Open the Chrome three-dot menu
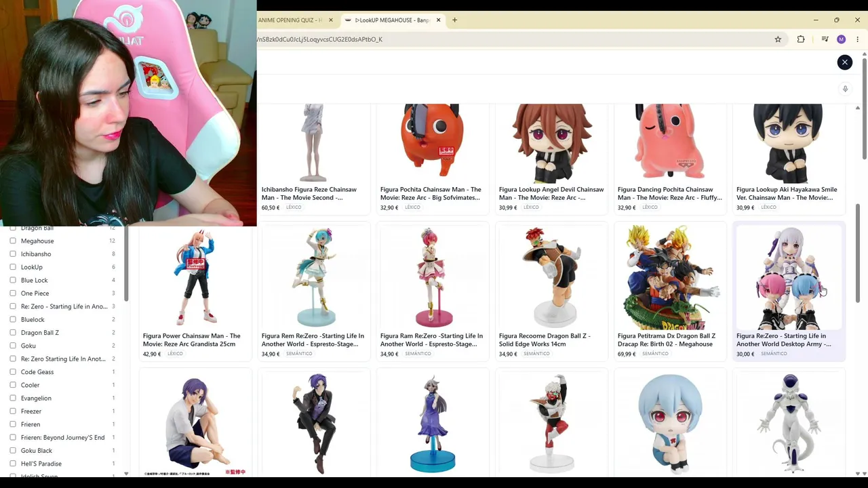The height and width of the screenshot is (488, 868). click(x=857, y=39)
